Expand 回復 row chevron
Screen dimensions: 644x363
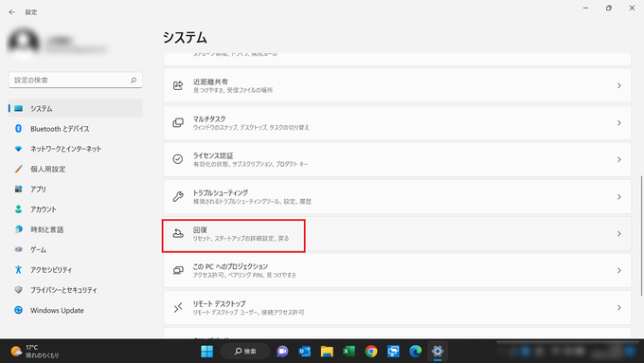619,233
